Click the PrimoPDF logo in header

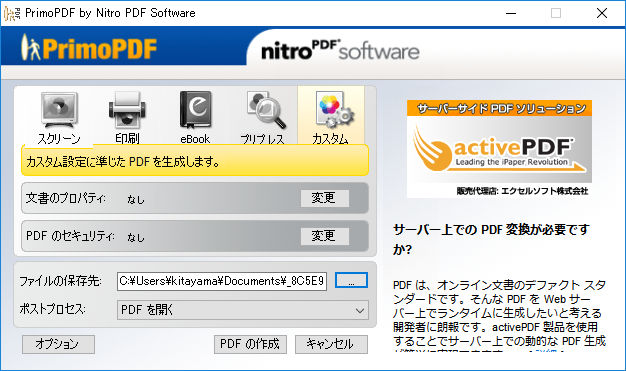89,48
